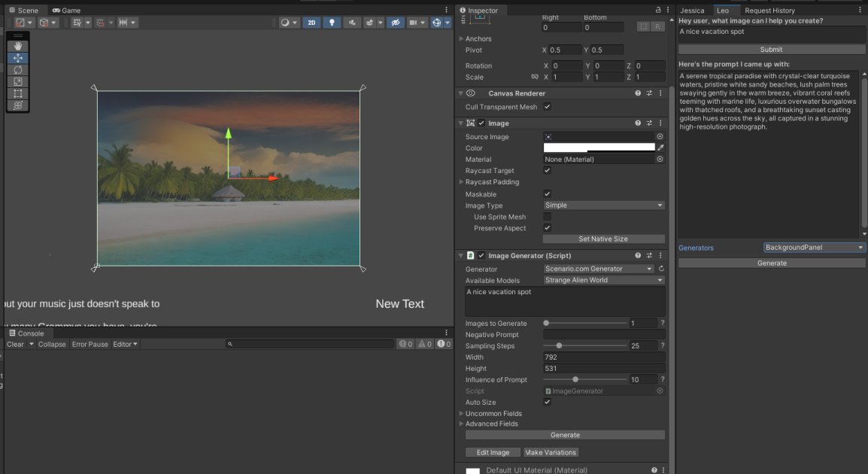868x474 pixels.
Task: Click the scene effects (layers) icon
Action: pos(369,23)
